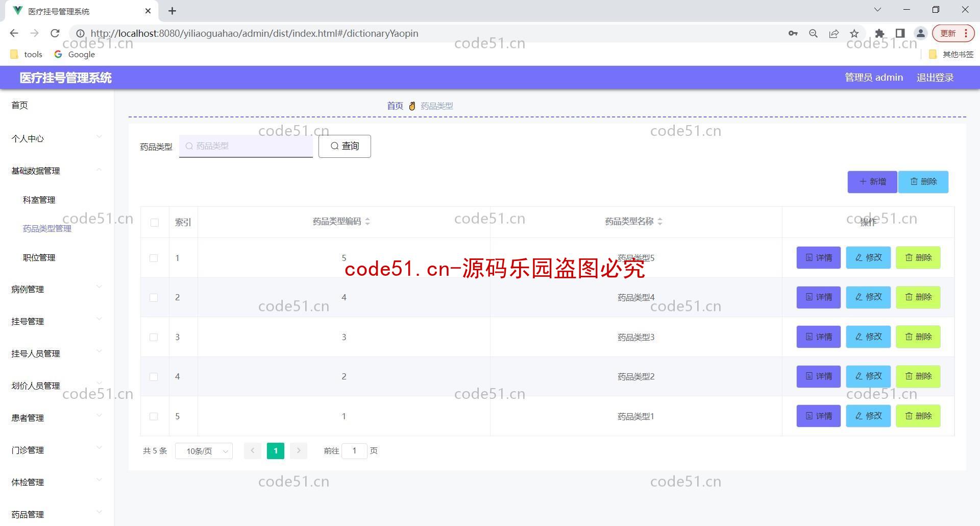This screenshot has height=526, width=980.
Task: Click the browser back arrow
Action: click(x=14, y=33)
